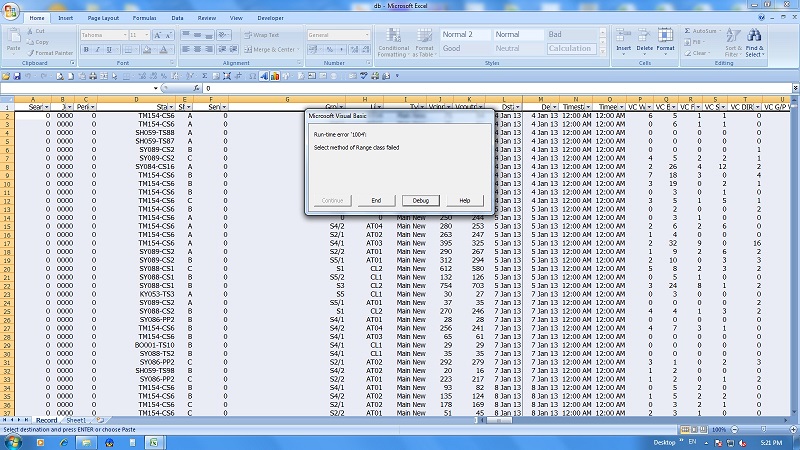Open the Tahoma font name dropdown
This screenshot has height=450, width=800.
click(125, 35)
